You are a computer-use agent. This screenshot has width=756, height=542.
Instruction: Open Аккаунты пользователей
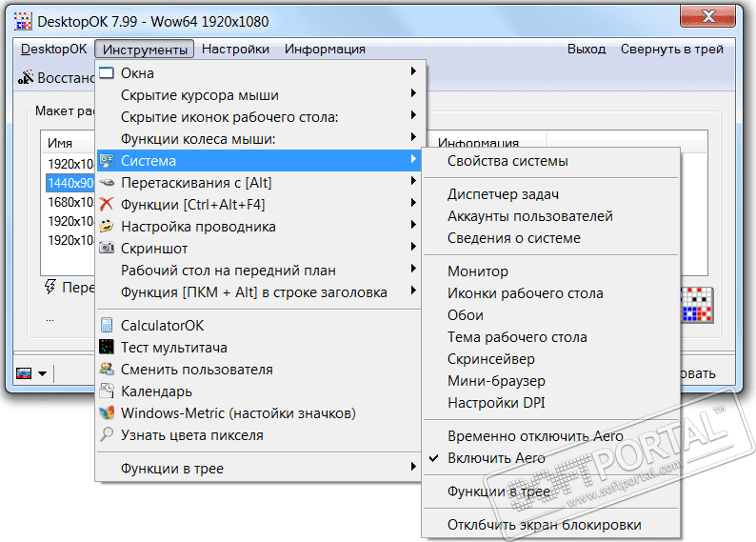coord(551,216)
